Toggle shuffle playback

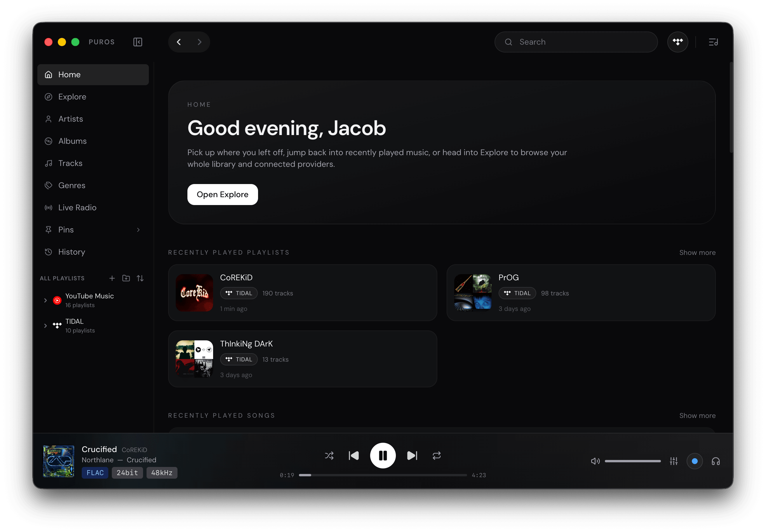point(329,455)
